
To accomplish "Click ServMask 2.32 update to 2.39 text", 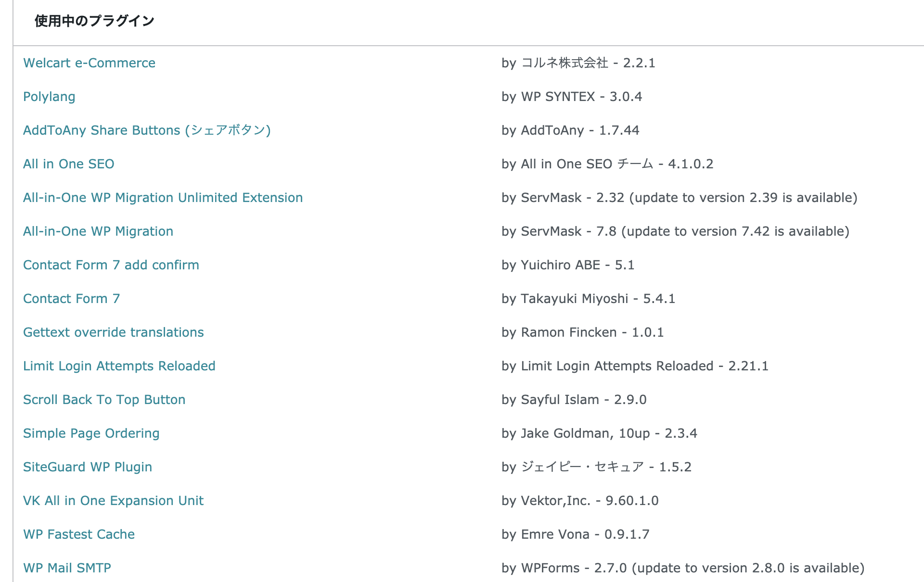I will 679,198.
